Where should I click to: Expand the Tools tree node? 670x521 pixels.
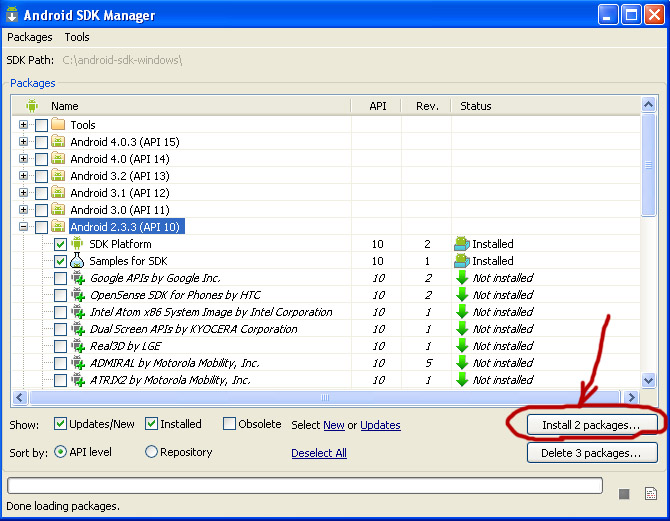point(24,125)
